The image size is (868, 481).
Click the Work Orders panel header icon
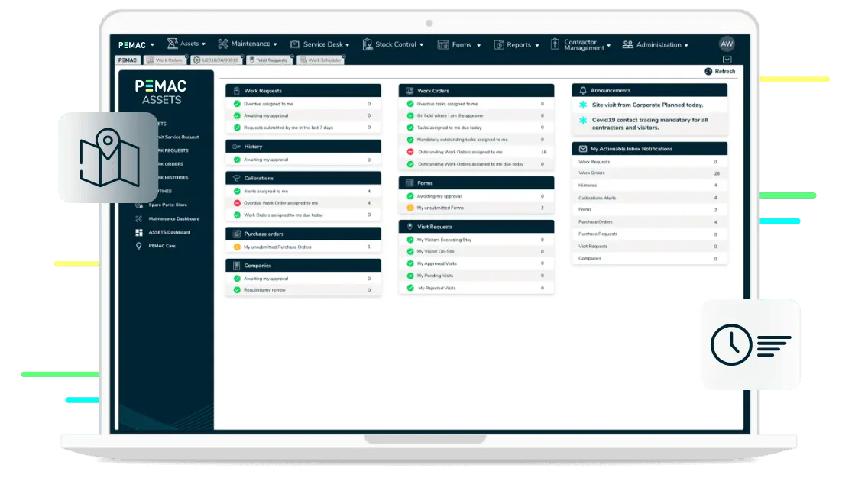[410, 91]
